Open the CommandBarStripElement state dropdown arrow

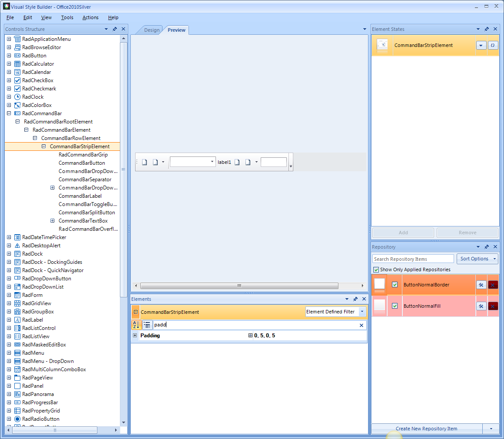pyautogui.click(x=481, y=45)
